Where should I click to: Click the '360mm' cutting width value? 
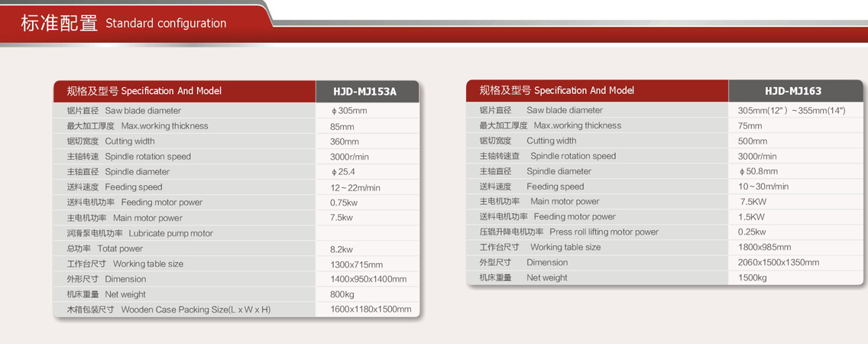(x=345, y=141)
